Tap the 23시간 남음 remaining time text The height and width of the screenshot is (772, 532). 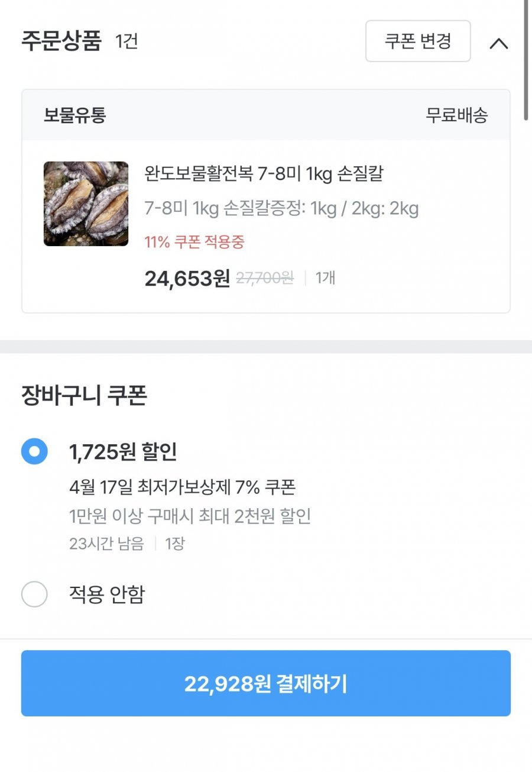tap(106, 544)
